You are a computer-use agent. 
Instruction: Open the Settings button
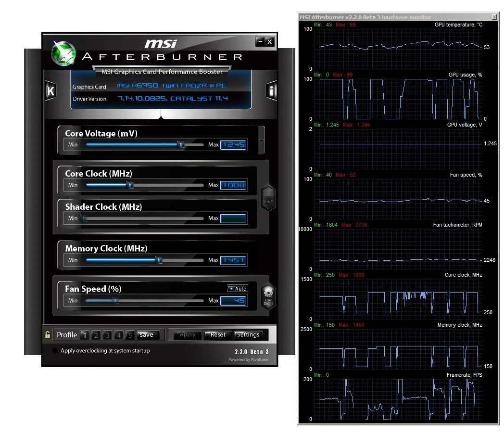(x=248, y=335)
